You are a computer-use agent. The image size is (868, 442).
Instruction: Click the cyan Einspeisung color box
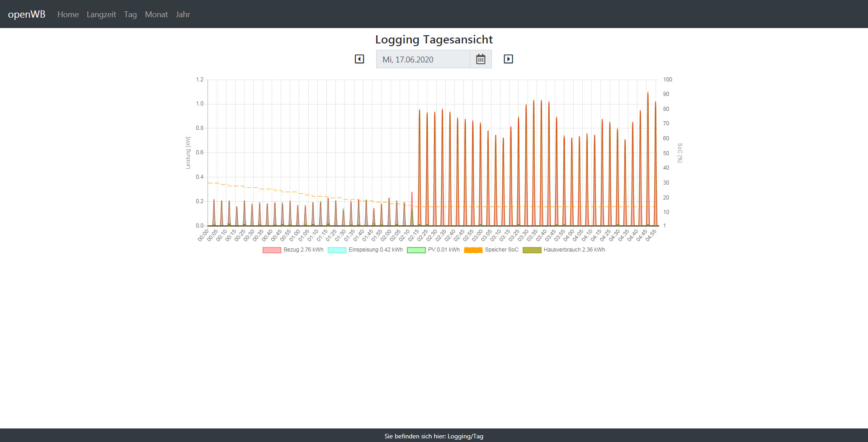click(x=337, y=250)
